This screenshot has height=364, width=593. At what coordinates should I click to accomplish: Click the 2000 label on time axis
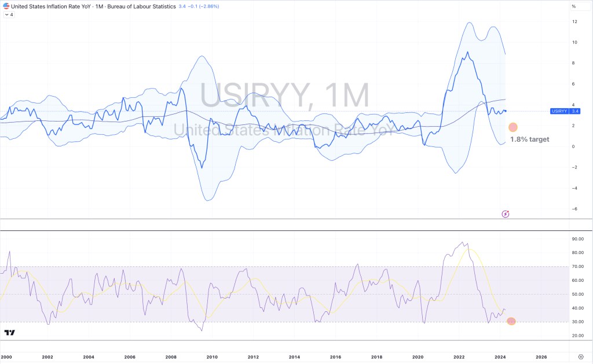[7, 357]
